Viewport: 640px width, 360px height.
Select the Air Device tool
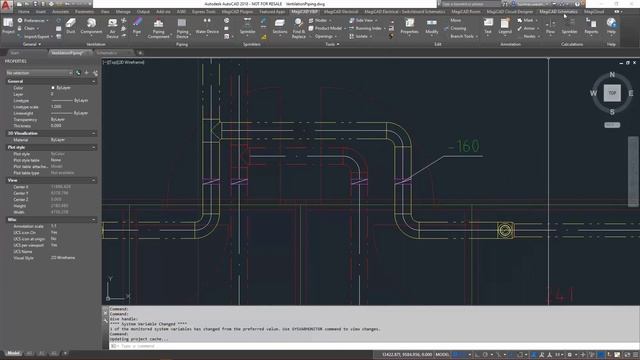(x=112, y=28)
